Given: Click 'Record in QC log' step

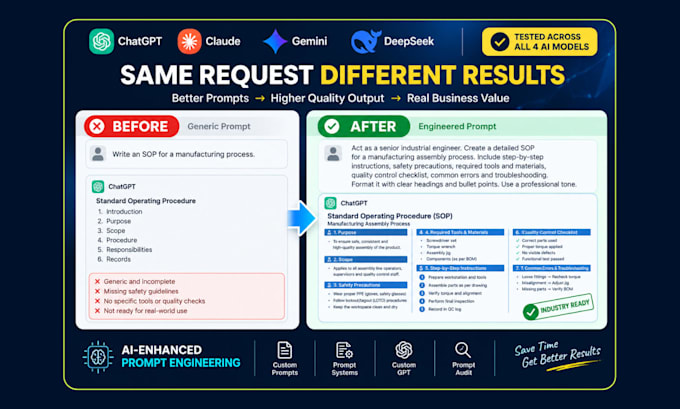Looking at the screenshot, I should point(445,309).
